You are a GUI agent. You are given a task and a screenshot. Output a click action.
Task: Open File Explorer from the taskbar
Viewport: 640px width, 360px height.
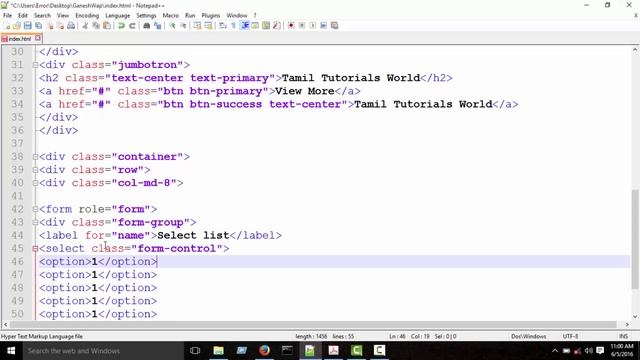click(x=218, y=351)
